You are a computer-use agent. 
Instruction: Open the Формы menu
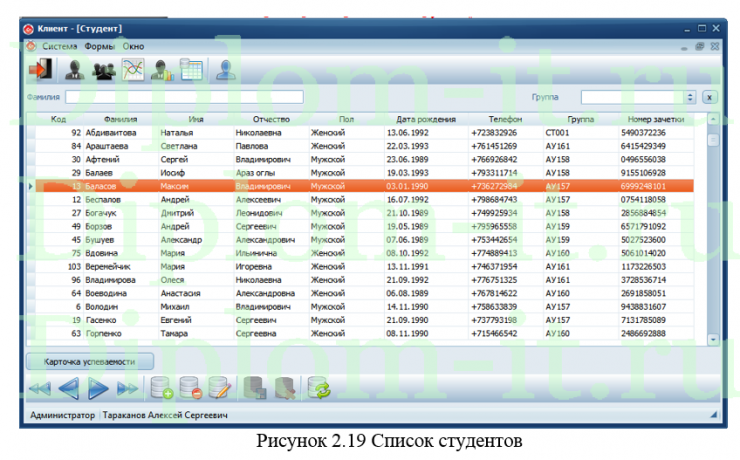pyautogui.click(x=99, y=46)
